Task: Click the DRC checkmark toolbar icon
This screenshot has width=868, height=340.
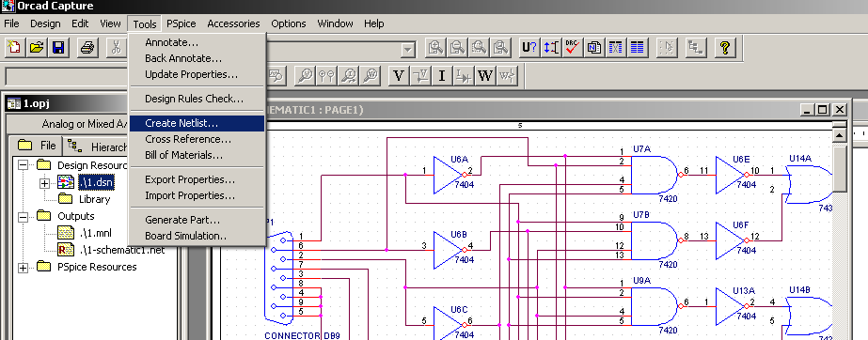Action: [x=573, y=48]
